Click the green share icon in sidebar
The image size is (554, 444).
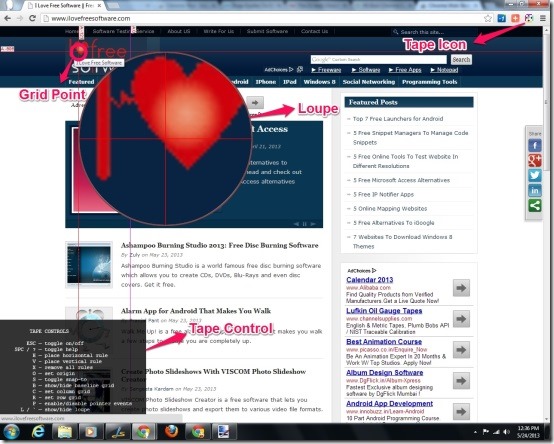pyautogui.click(x=535, y=205)
